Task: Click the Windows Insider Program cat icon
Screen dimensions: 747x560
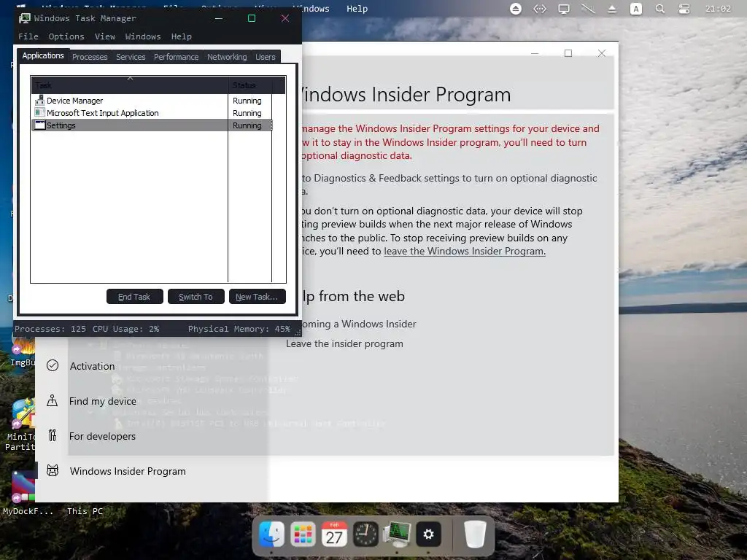Action: coord(53,471)
